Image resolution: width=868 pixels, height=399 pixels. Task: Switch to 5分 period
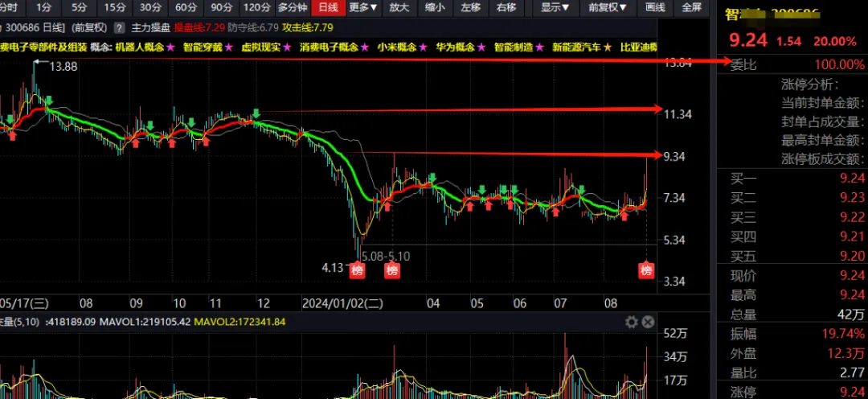pyautogui.click(x=79, y=7)
